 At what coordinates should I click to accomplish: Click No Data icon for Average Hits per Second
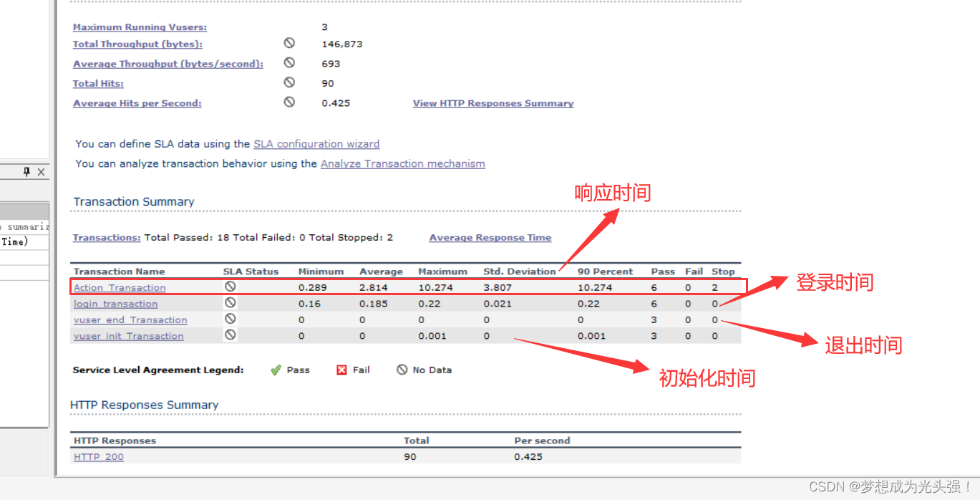coord(289,102)
